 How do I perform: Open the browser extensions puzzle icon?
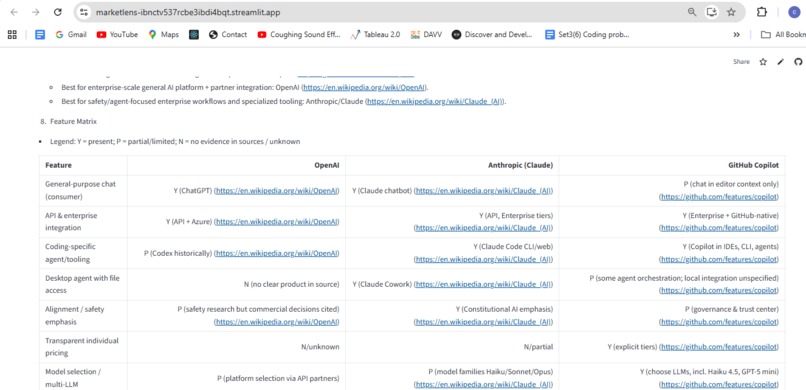click(x=762, y=12)
